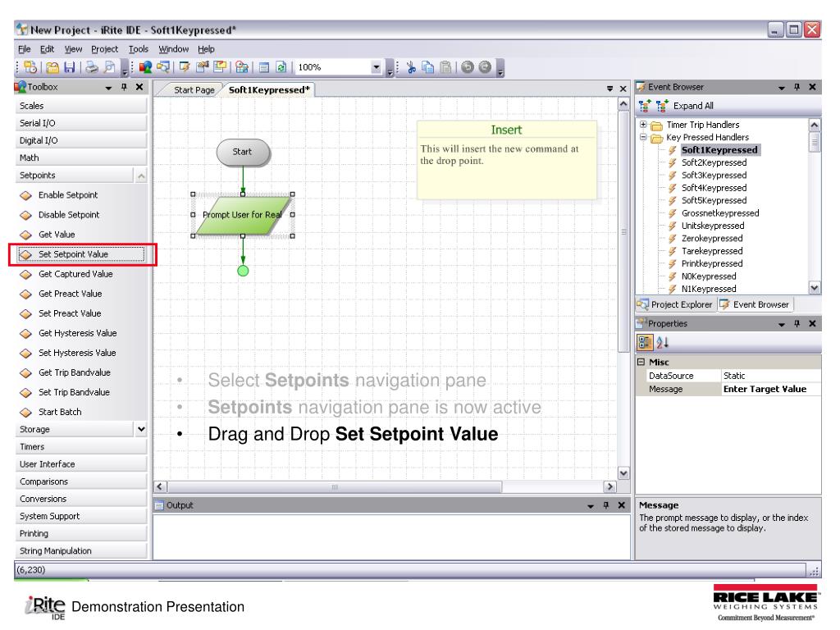Click the Expand All button
Screen dimensions: 840x630
693,106
